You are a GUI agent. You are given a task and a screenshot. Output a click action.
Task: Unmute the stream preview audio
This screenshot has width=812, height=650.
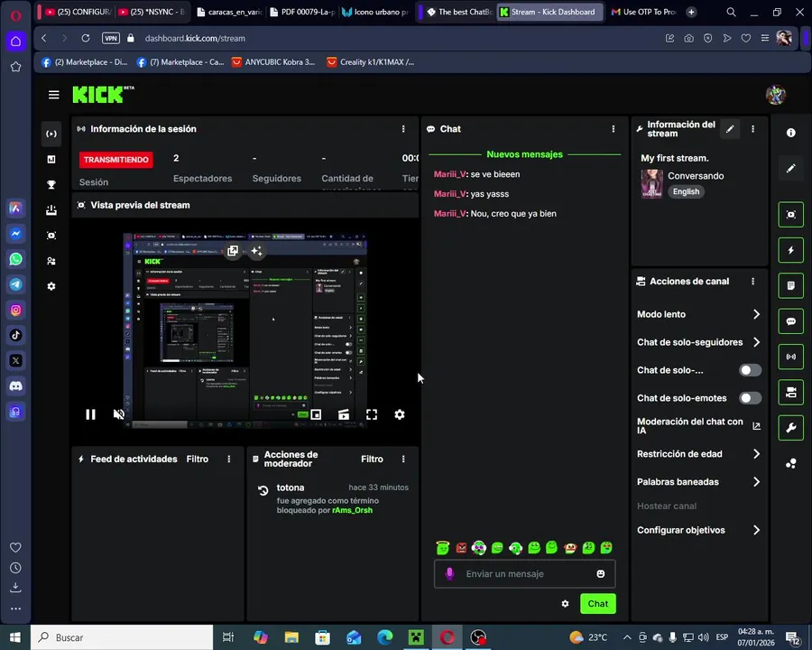click(x=118, y=414)
